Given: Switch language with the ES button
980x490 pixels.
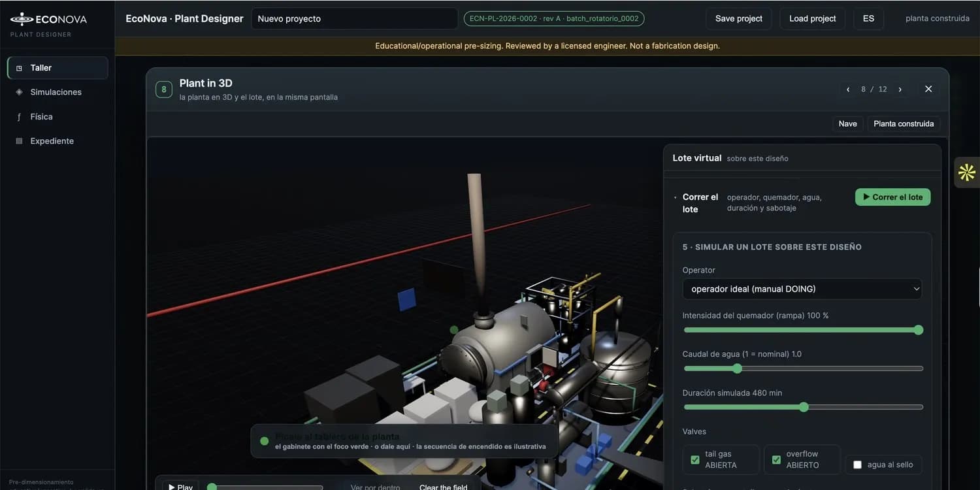Looking at the screenshot, I should [x=868, y=18].
